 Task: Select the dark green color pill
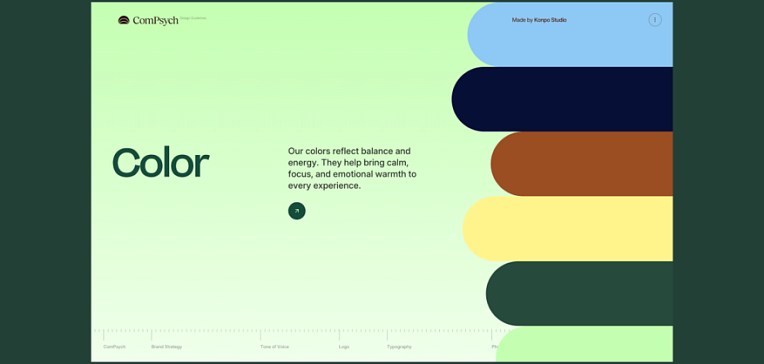[579, 293]
